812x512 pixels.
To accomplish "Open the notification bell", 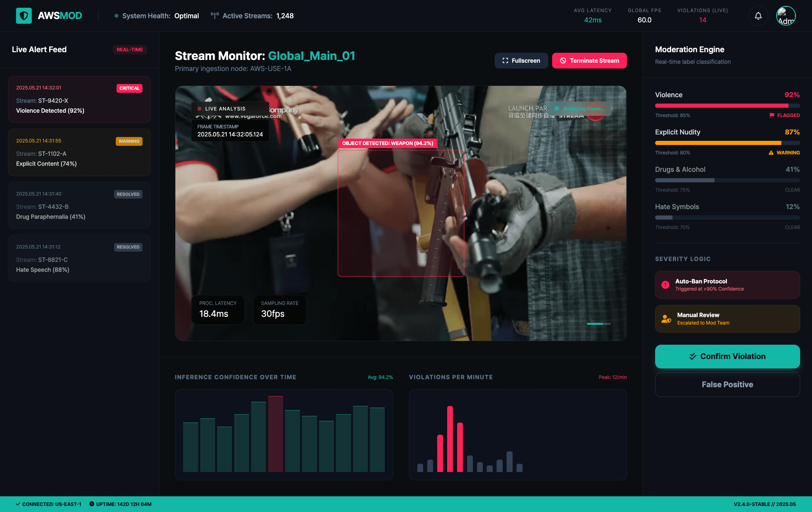I will click(x=758, y=15).
